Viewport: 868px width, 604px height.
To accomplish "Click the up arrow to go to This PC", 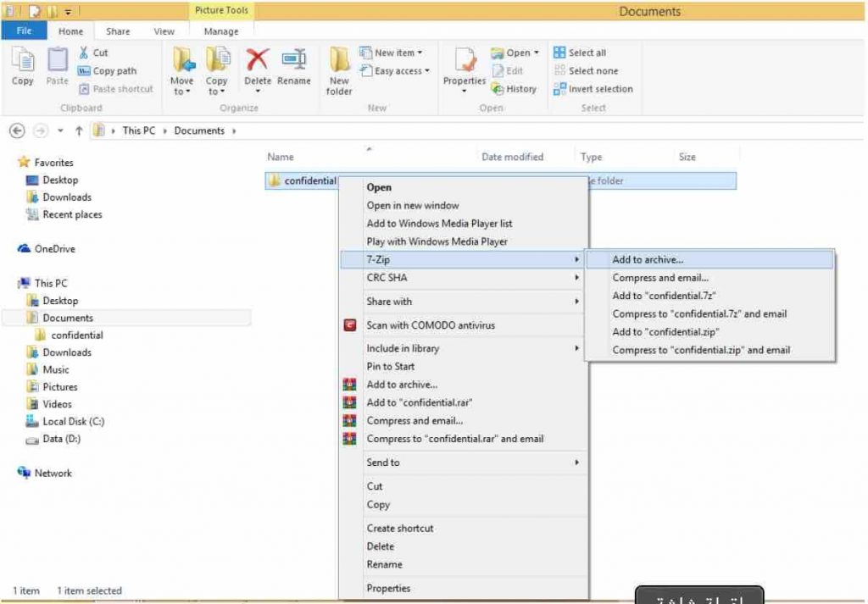I will tap(81, 130).
